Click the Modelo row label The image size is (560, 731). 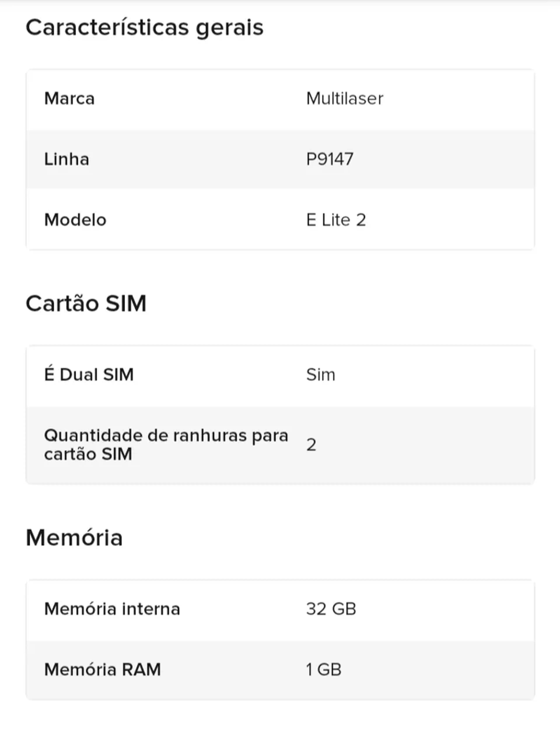[75, 220]
